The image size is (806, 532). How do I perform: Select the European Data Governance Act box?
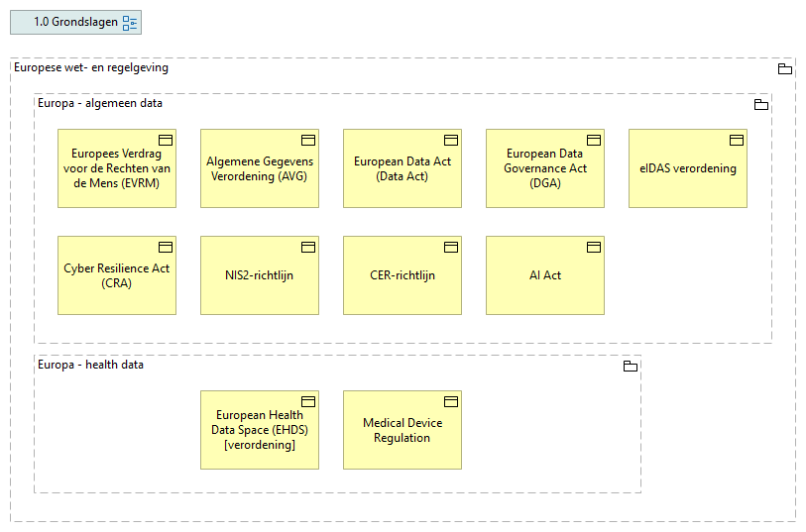tap(545, 169)
